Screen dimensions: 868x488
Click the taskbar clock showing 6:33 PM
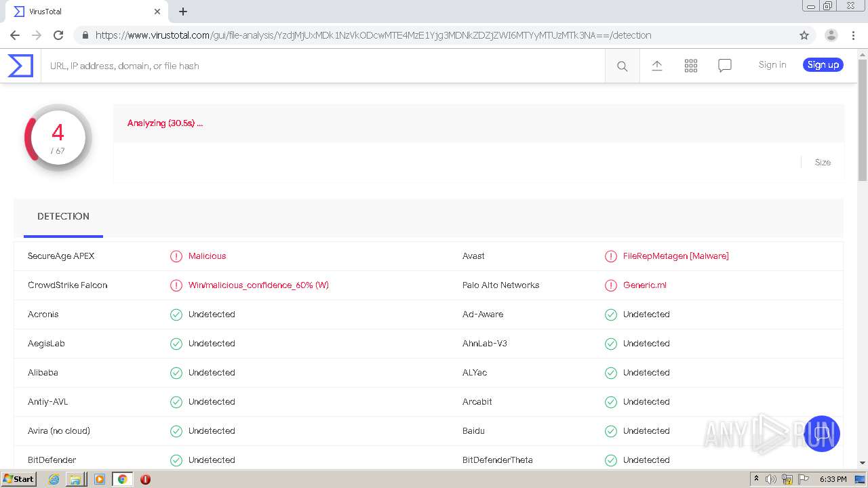coord(833,479)
